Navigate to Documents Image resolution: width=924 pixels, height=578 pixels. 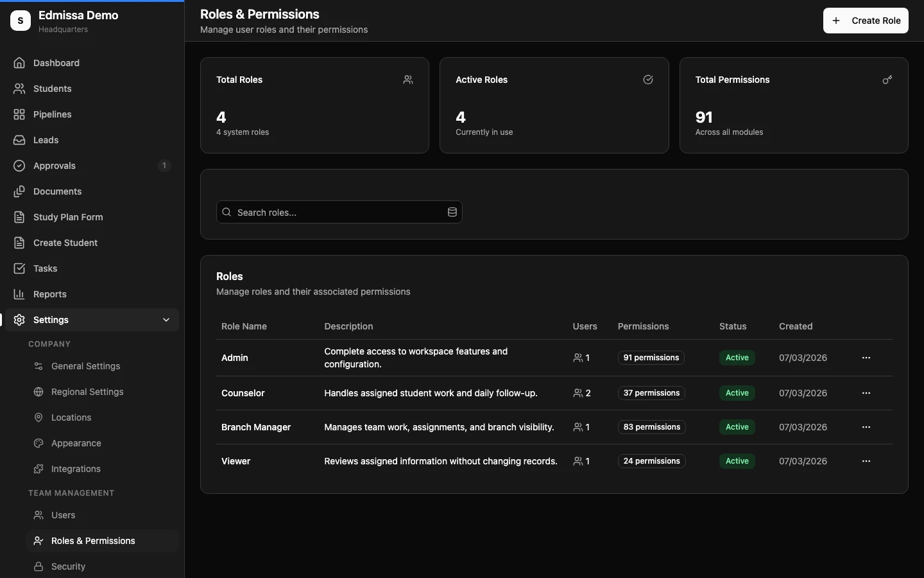coord(92,191)
